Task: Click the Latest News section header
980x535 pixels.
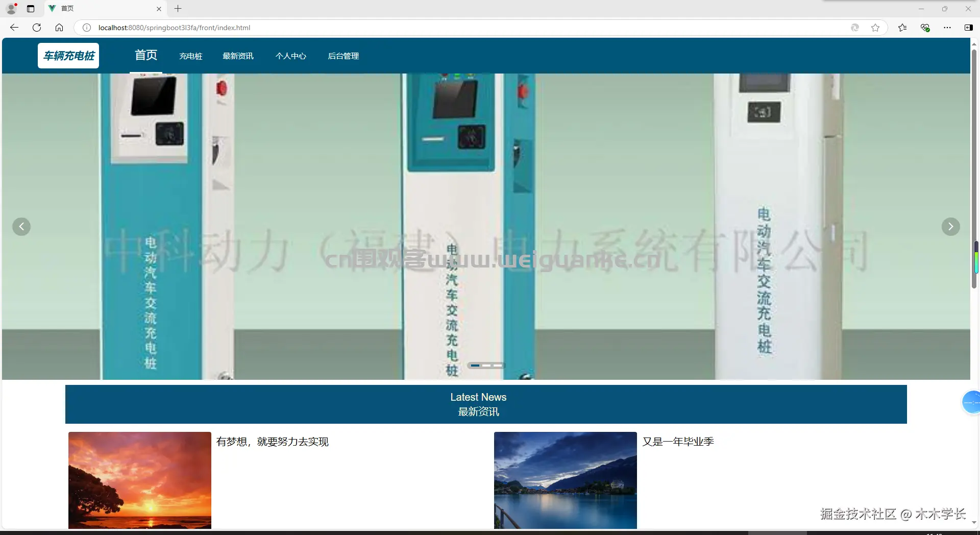Action: tap(486, 404)
